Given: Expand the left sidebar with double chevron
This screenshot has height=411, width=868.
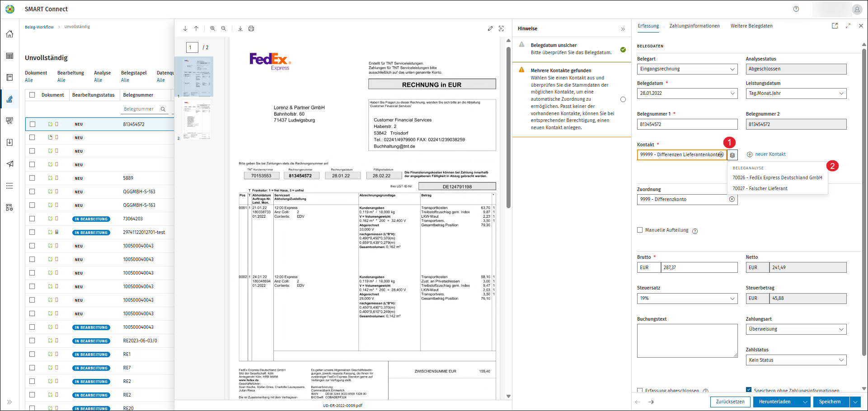Looking at the screenshot, I should click(9, 402).
